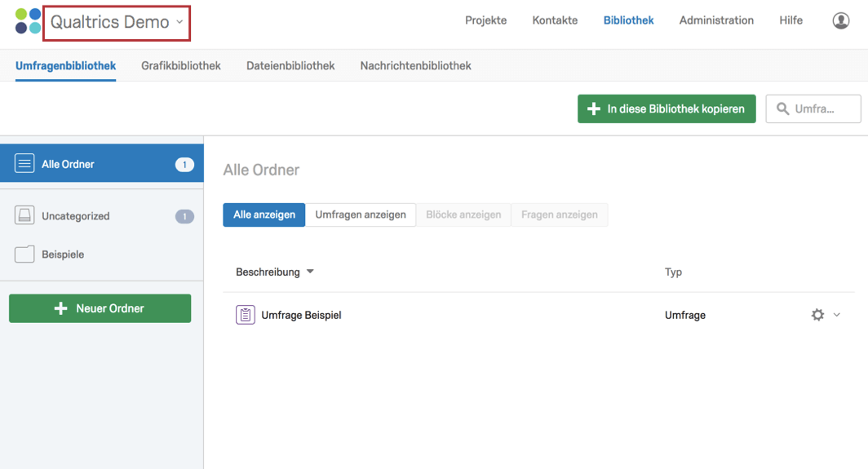Image resolution: width=868 pixels, height=469 pixels.
Task: Switch to the Nachrichtenbibliothek tab
Action: (x=415, y=66)
